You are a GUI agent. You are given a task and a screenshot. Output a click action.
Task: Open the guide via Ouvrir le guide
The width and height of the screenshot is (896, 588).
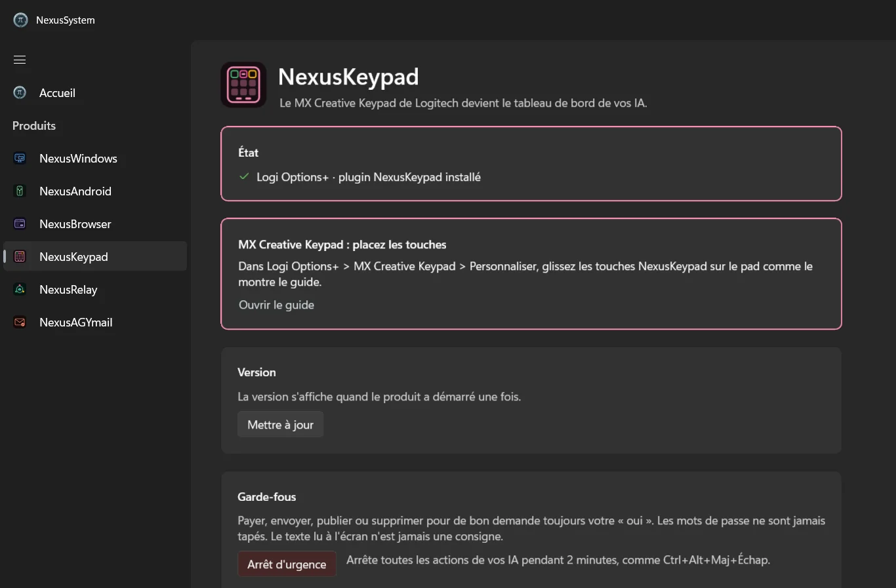[x=276, y=305]
